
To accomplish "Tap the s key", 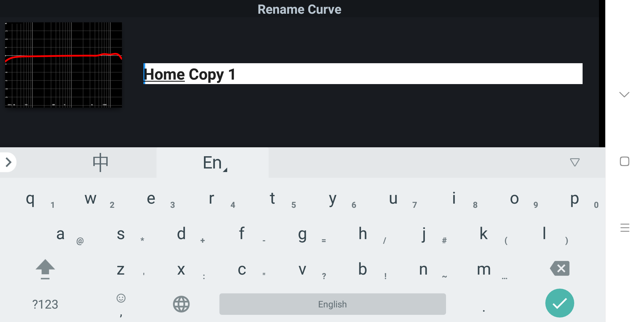I will [121, 234].
